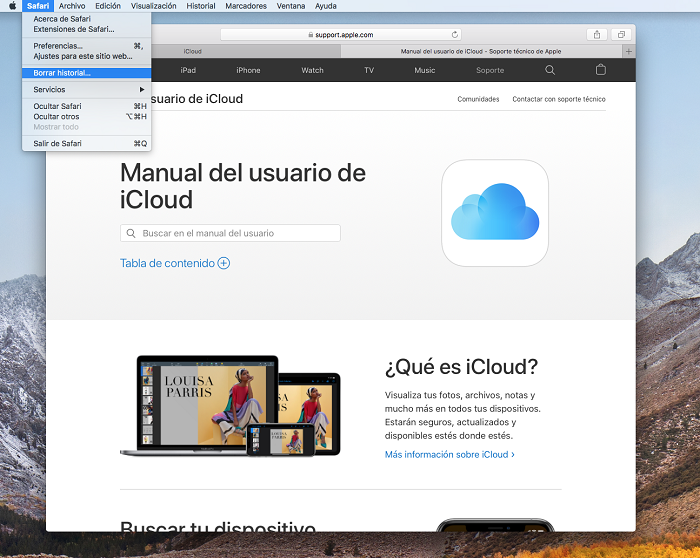Click the large iCloud cloud icon

(x=495, y=213)
